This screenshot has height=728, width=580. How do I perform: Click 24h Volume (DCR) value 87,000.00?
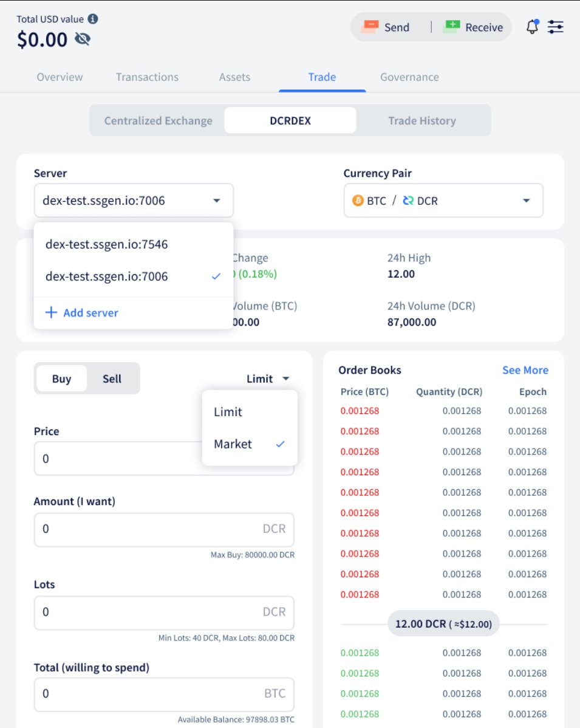click(412, 322)
